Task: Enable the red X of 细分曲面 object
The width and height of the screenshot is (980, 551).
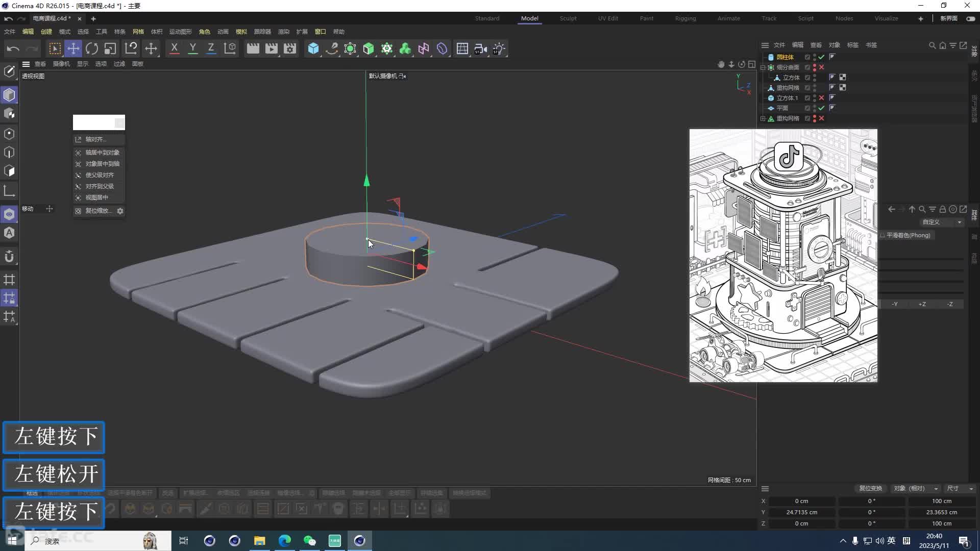Action: tap(821, 67)
